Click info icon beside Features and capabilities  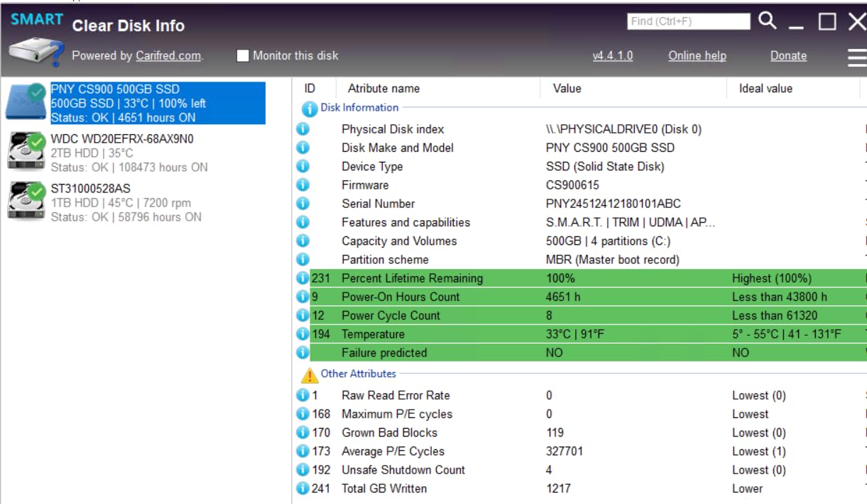302,222
